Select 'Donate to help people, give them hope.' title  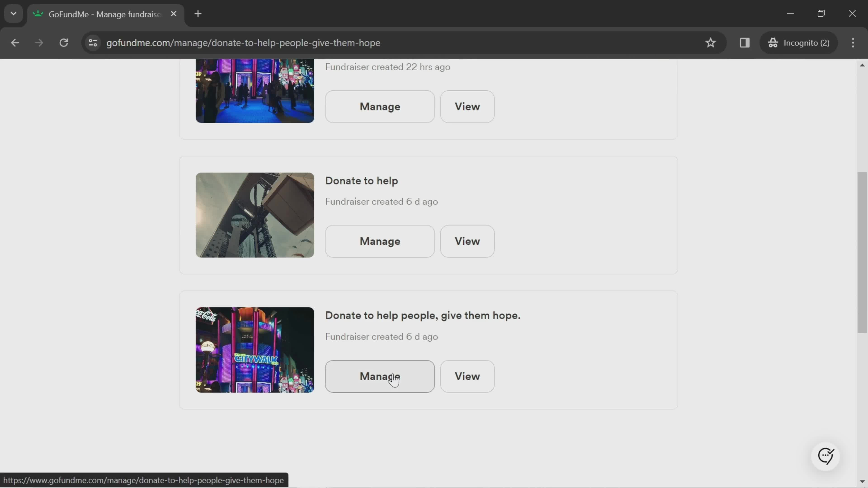point(422,316)
